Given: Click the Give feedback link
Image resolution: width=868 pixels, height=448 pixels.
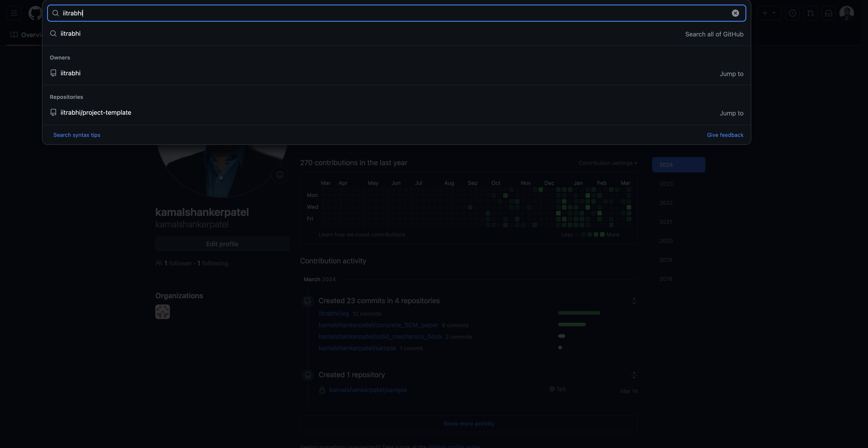Looking at the screenshot, I should point(725,135).
